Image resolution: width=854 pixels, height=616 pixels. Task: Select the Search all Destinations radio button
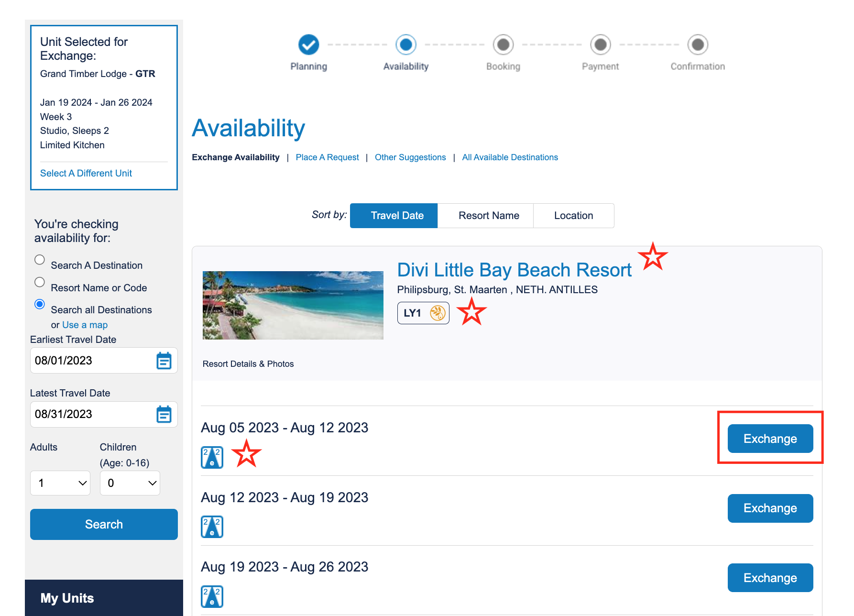click(x=40, y=304)
